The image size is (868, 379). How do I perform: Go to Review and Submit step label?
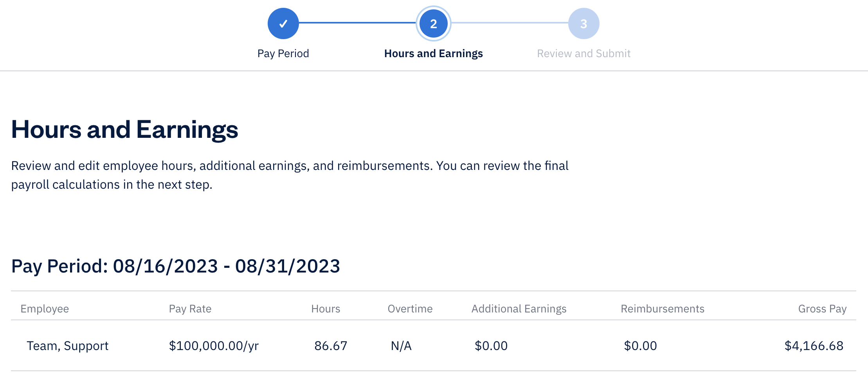tap(583, 53)
